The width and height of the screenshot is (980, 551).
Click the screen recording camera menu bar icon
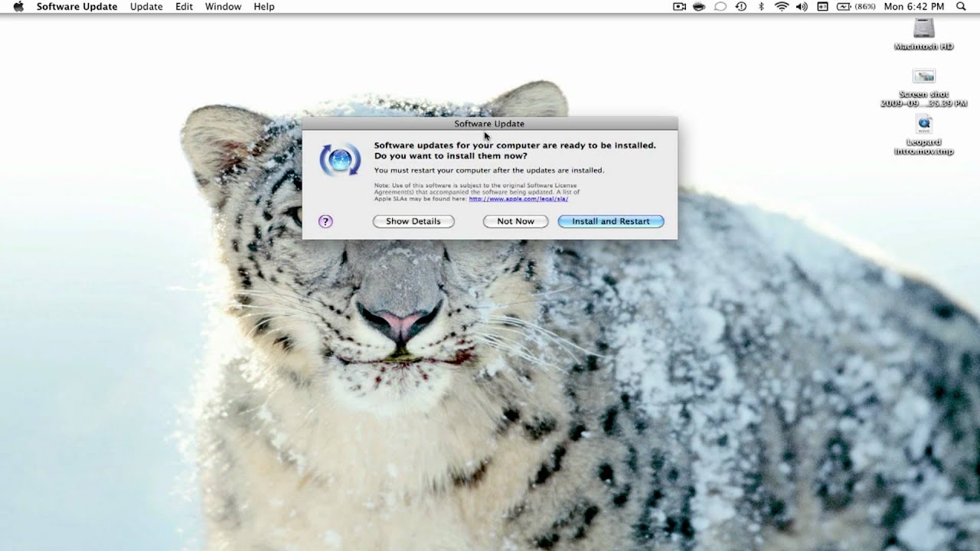[679, 6]
